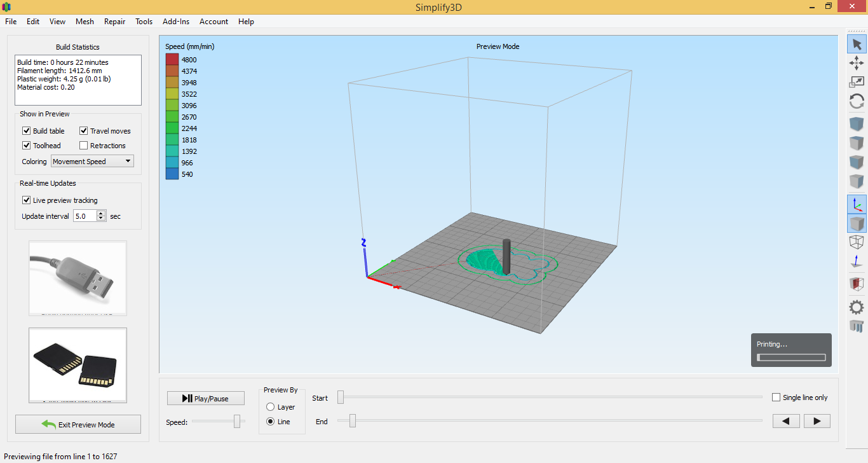Open support structure generation tool
The height and width of the screenshot is (463, 868).
click(x=857, y=326)
